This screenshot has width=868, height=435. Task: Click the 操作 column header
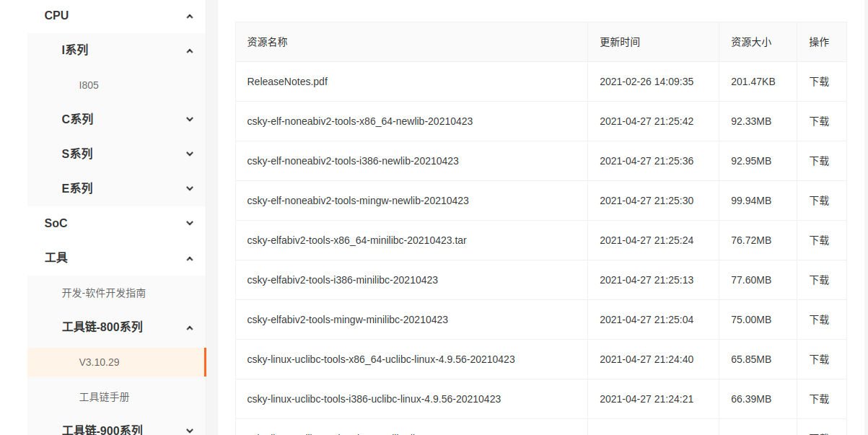tap(819, 42)
